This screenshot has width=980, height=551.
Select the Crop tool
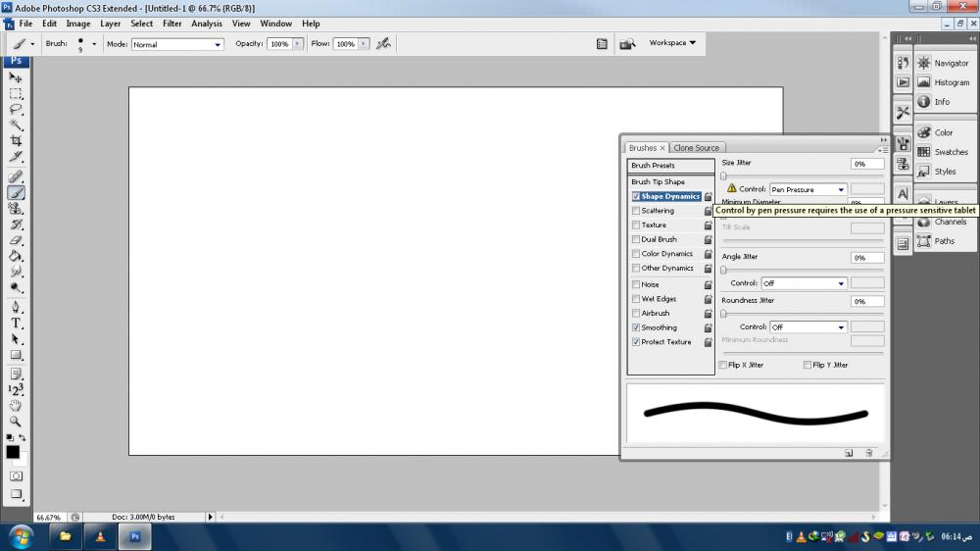coord(16,141)
